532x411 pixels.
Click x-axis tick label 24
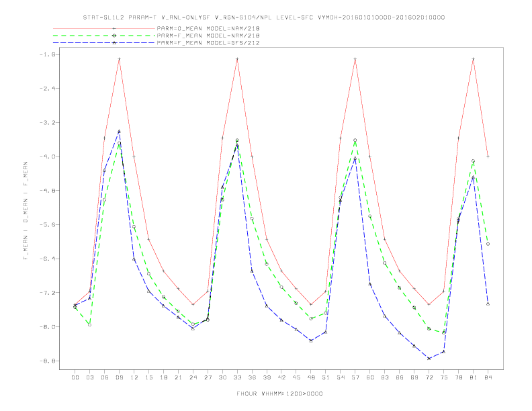pyautogui.click(x=193, y=377)
